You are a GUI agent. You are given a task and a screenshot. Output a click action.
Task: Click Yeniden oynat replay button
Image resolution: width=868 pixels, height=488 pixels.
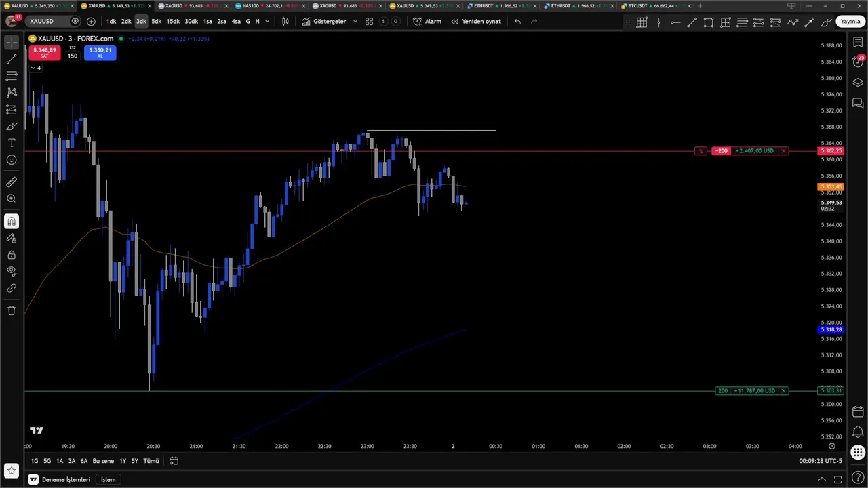(x=476, y=21)
